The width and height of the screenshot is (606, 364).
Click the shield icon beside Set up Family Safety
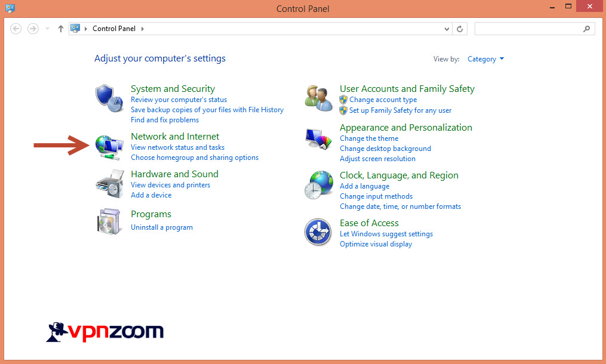[x=343, y=110]
